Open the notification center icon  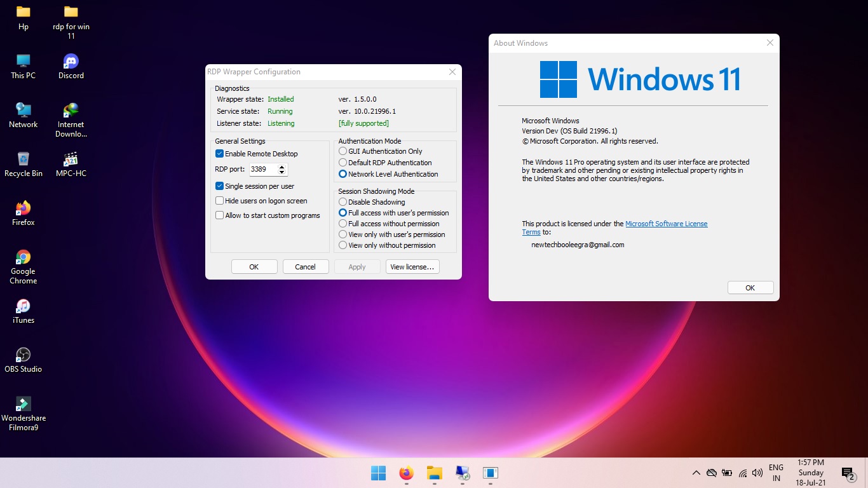point(848,473)
